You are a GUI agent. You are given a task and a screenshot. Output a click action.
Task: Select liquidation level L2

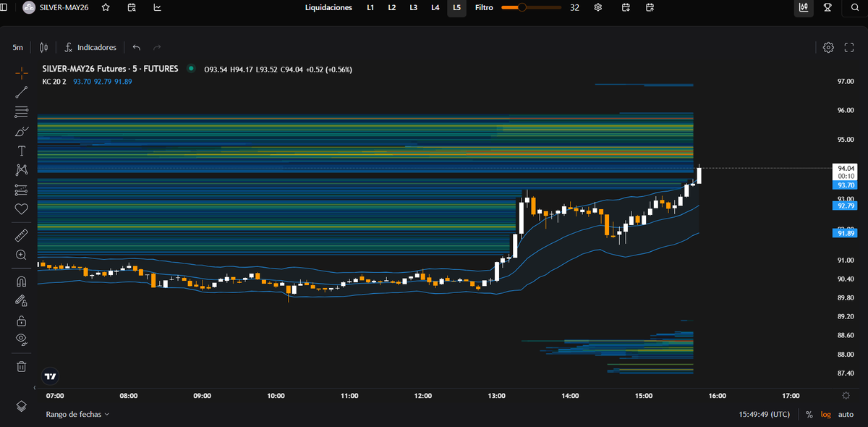(x=392, y=7)
